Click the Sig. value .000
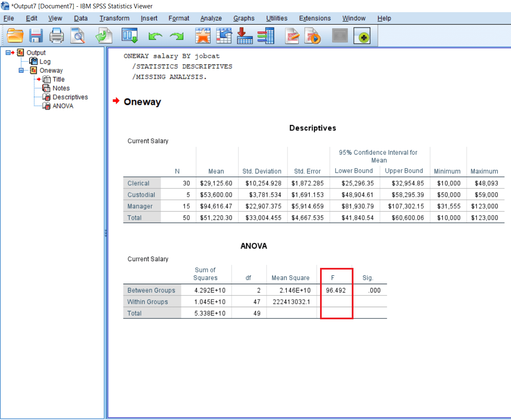 click(x=375, y=290)
